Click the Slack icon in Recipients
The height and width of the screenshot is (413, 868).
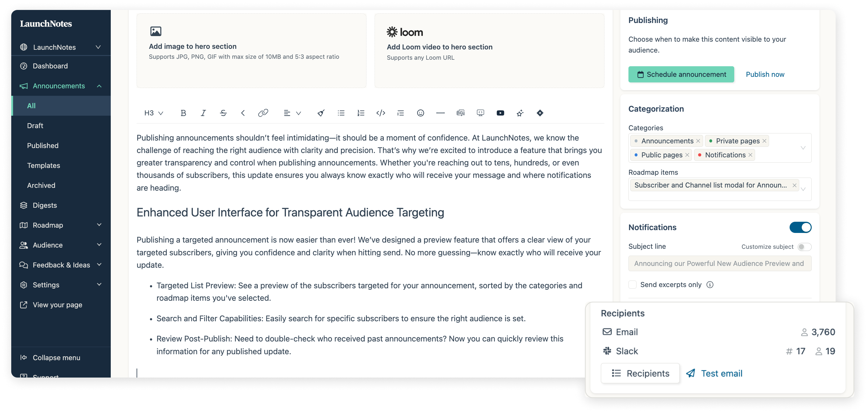click(x=607, y=351)
